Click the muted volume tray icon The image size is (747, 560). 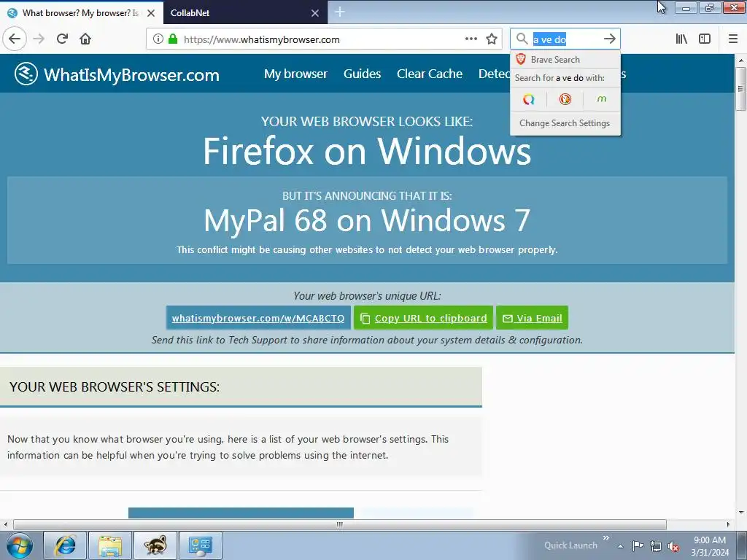[673, 546]
